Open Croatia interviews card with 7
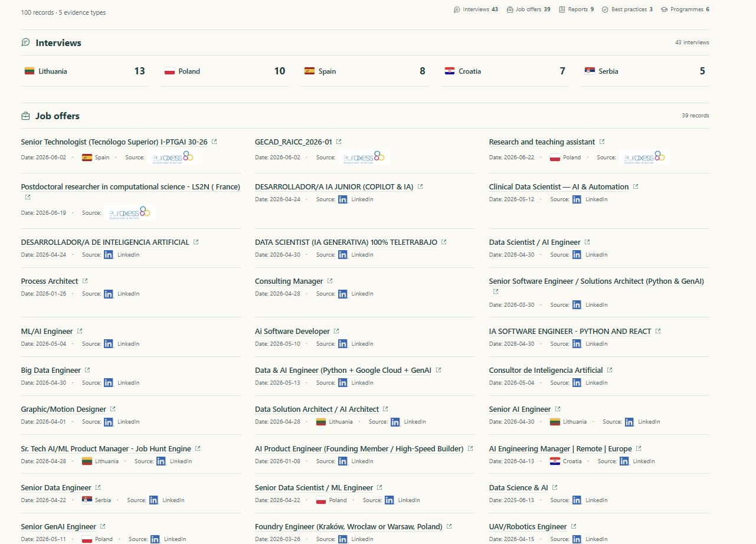 (x=505, y=71)
